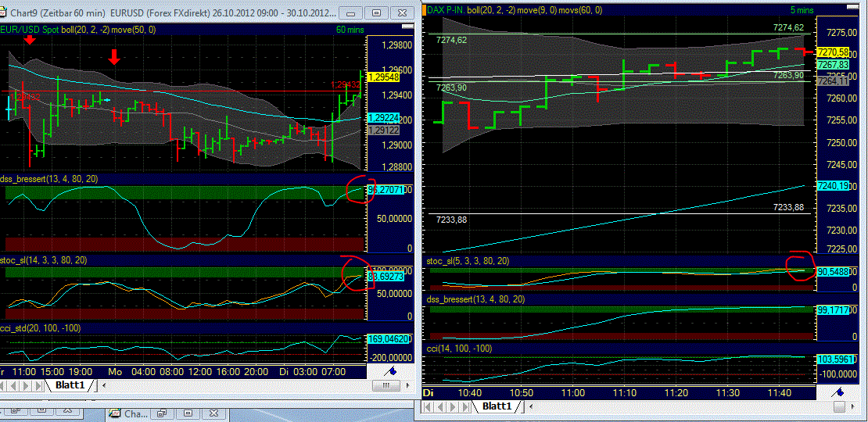The image size is (868, 422).
Task: Click the blue pin icon in EURUSD chart
Action: [x=390, y=370]
